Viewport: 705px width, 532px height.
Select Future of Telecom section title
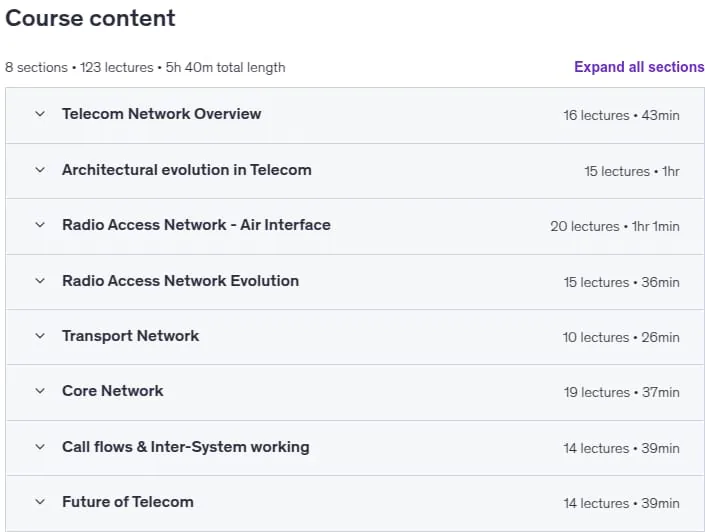[128, 502]
